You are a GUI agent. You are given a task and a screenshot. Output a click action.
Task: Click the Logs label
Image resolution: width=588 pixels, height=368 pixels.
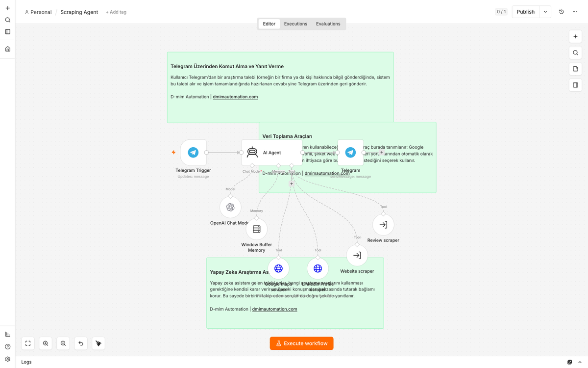click(26, 362)
